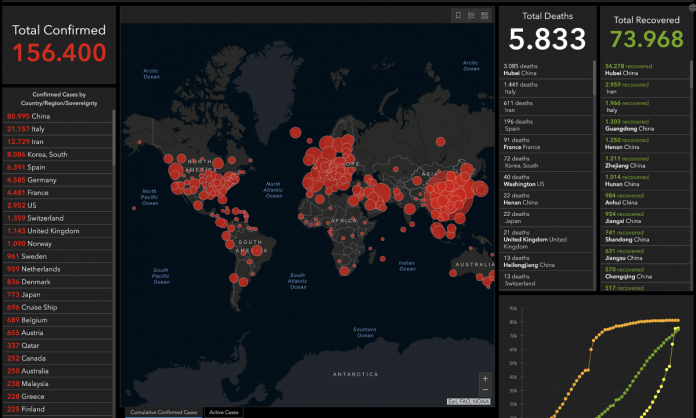The width and height of the screenshot is (696, 418).
Task: Select the 228 Greece row
Action: (x=58, y=397)
